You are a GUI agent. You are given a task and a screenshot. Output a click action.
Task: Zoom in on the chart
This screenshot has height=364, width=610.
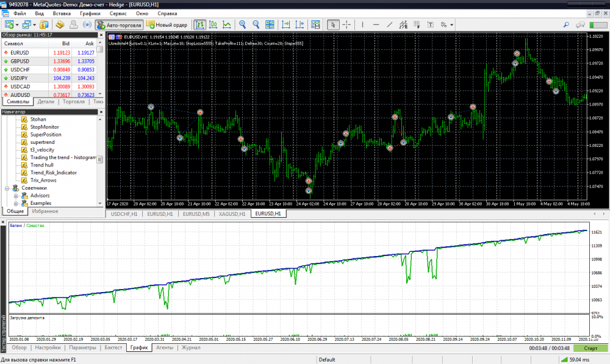point(242,25)
